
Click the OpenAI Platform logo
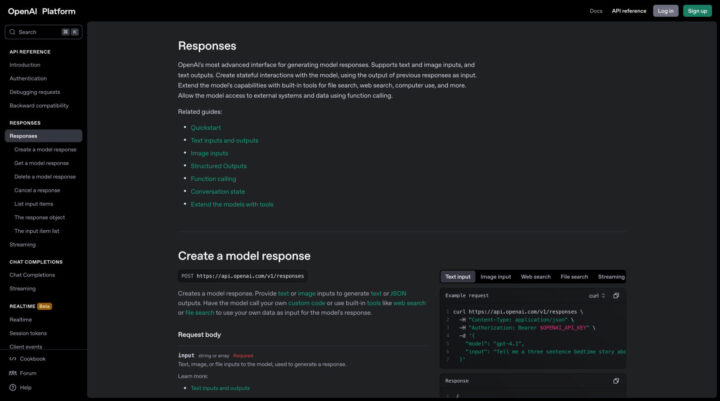41,11
